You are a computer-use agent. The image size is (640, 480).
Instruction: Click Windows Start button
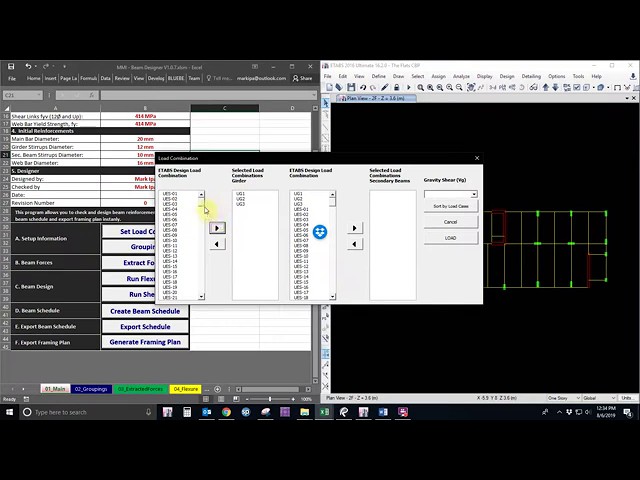[x=9, y=412]
